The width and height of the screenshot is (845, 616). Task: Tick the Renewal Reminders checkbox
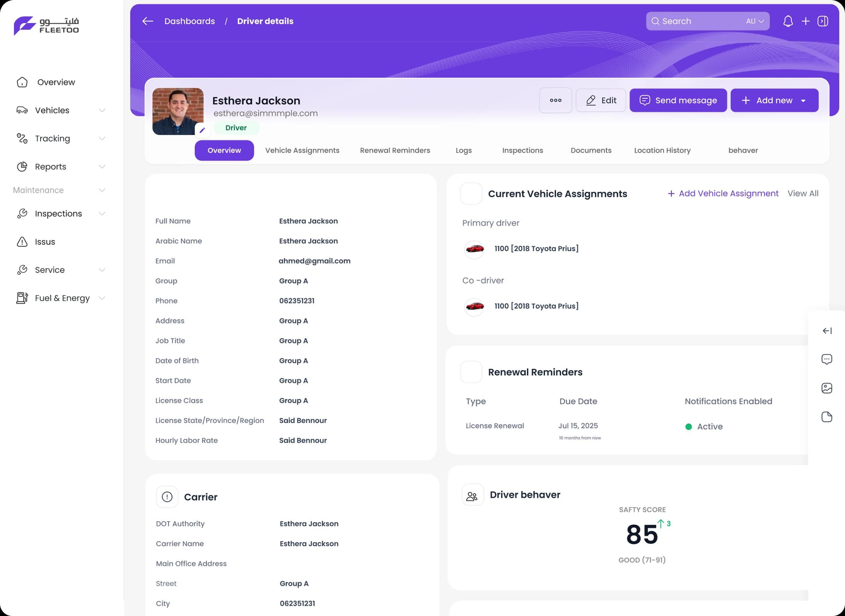click(471, 372)
